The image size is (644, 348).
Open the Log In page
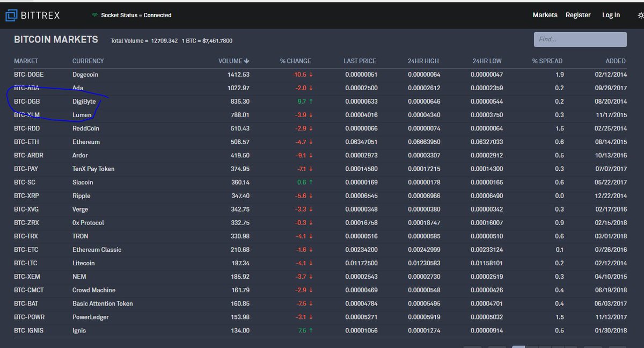(x=611, y=15)
